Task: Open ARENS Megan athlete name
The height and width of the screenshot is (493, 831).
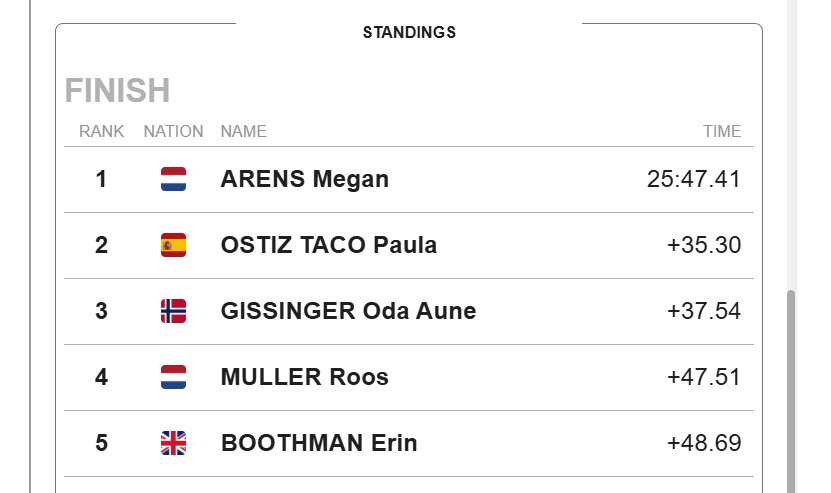Action: click(x=305, y=179)
